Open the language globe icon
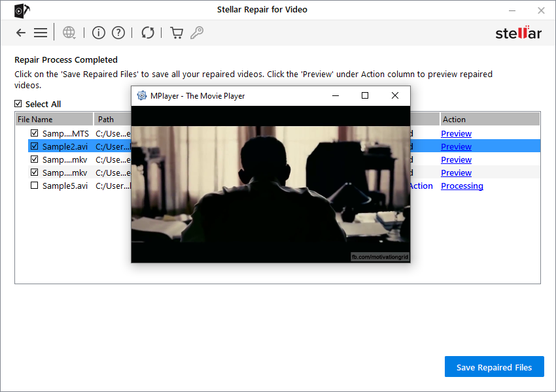The width and height of the screenshot is (556, 392). pos(69,33)
